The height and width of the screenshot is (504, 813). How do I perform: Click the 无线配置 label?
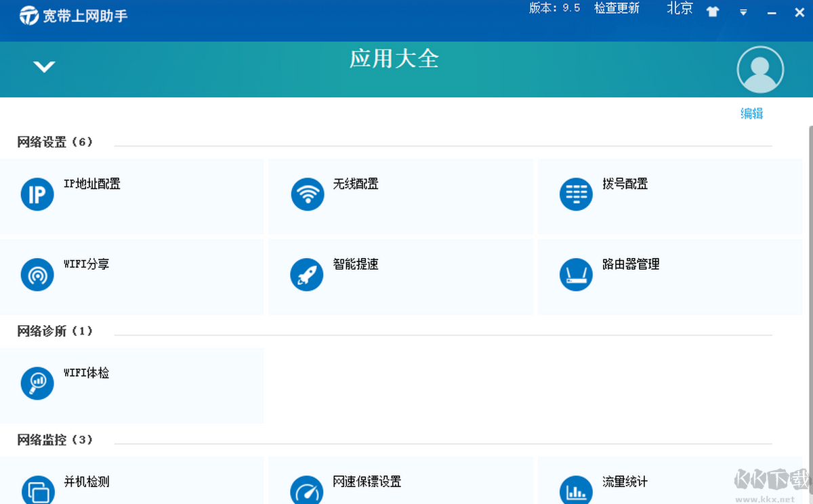[x=356, y=184]
